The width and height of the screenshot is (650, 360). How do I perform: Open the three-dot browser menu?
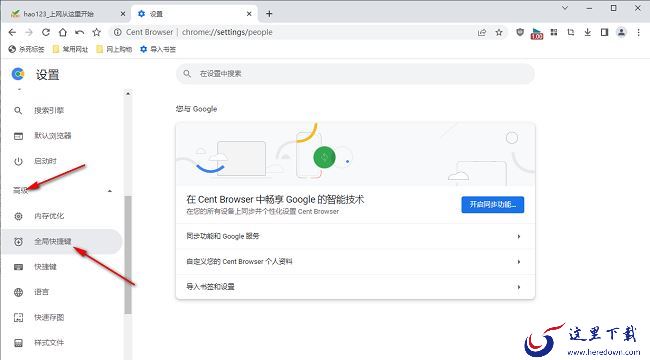(x=638, y=32)
